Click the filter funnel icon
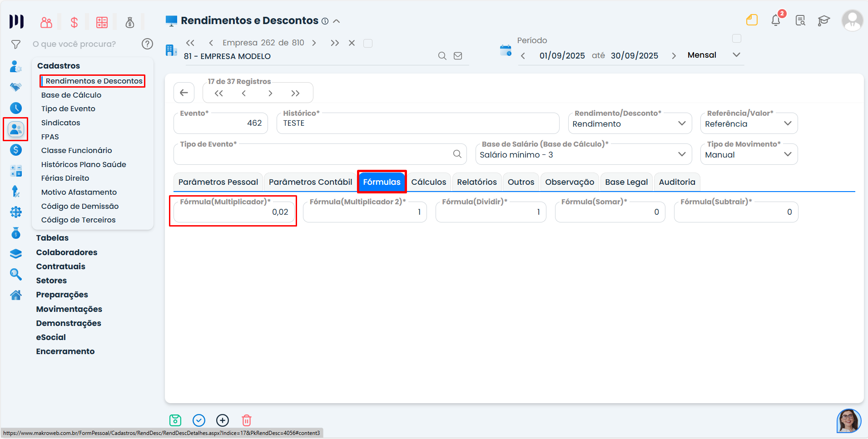Screen dimensions: 868x439 16,44
